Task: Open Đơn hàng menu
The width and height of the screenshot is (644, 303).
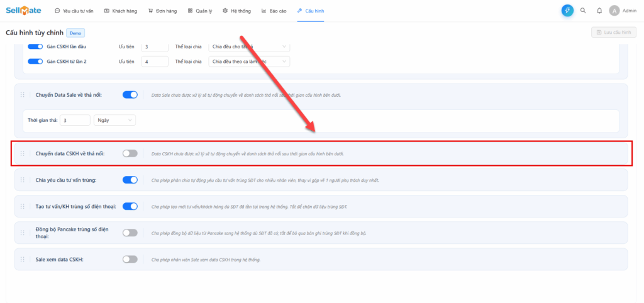Action: click(163, 11)
